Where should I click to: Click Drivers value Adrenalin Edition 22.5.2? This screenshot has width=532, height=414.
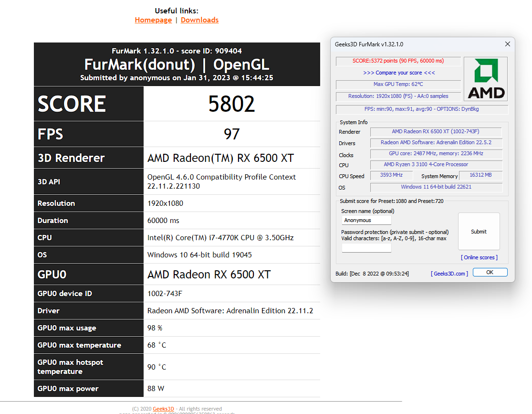(x=436, y=143)
